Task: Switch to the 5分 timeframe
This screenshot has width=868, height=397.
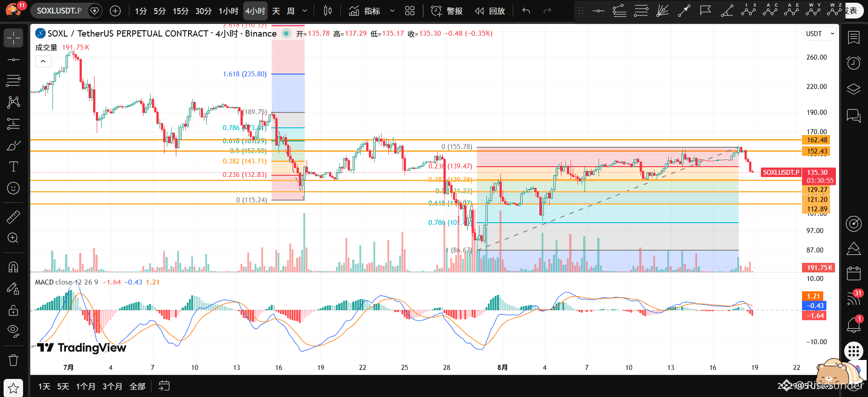Action: pyautogui.click(x=160, y=11)
